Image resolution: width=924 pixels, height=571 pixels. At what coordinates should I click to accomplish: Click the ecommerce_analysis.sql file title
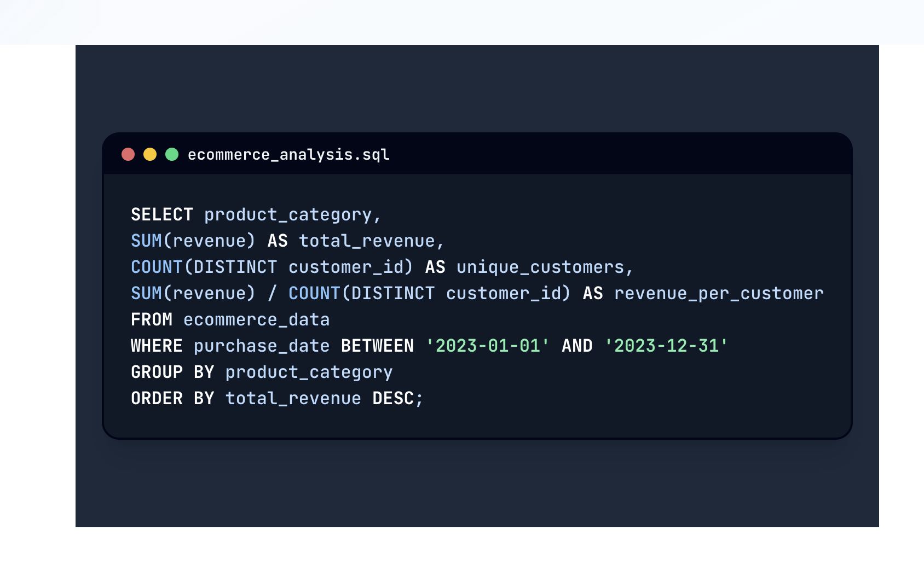pyautogui.click(x=288, y=155)
